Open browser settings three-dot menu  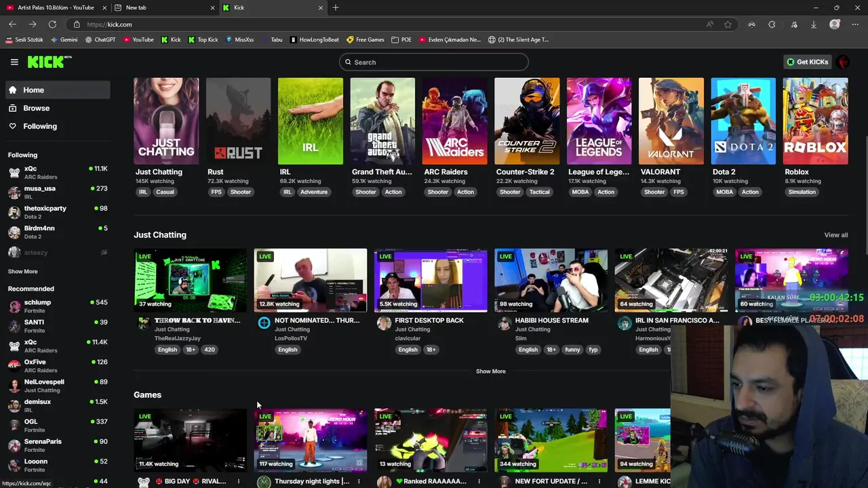coord(855,24)
